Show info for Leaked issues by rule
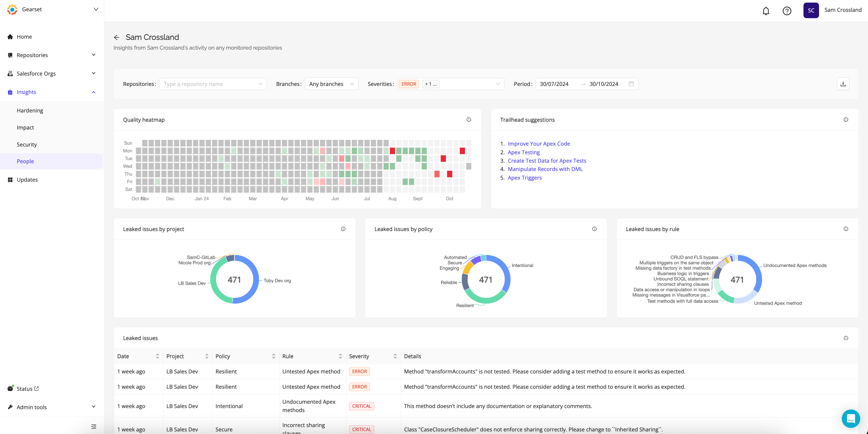868x434 pixels. [846, 229]
